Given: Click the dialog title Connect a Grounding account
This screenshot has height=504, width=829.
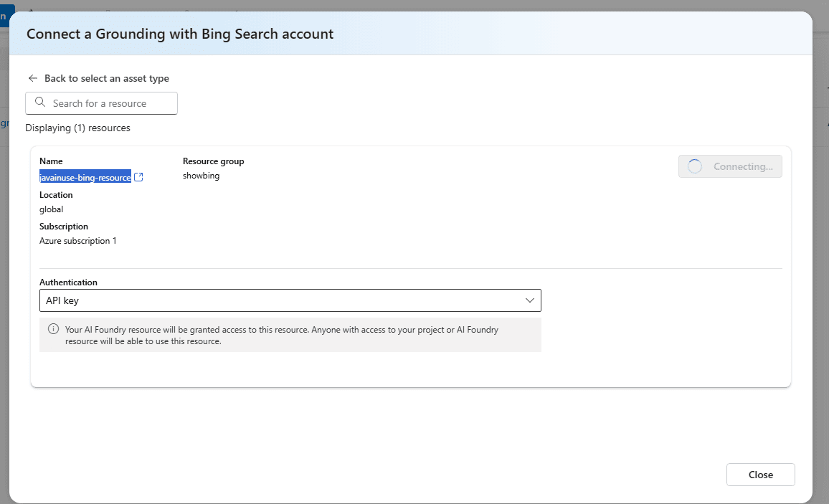Looking at the screenshot, I should pos(179,34).
